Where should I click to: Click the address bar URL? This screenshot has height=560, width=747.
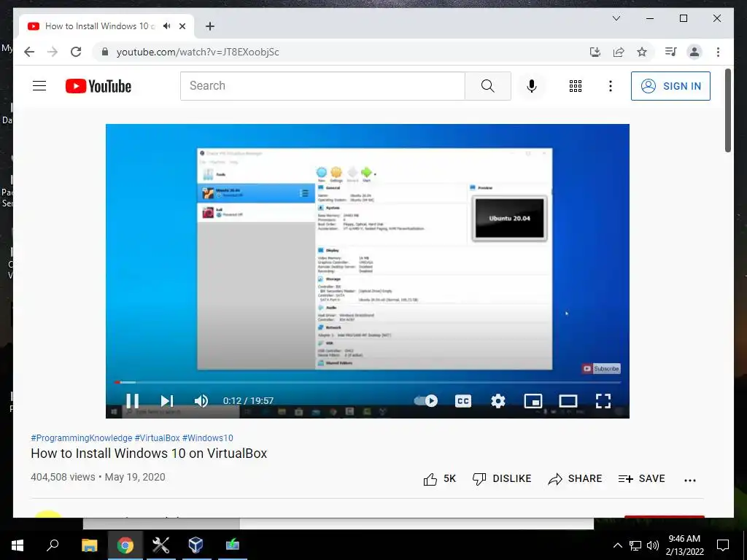click(198, 52)
